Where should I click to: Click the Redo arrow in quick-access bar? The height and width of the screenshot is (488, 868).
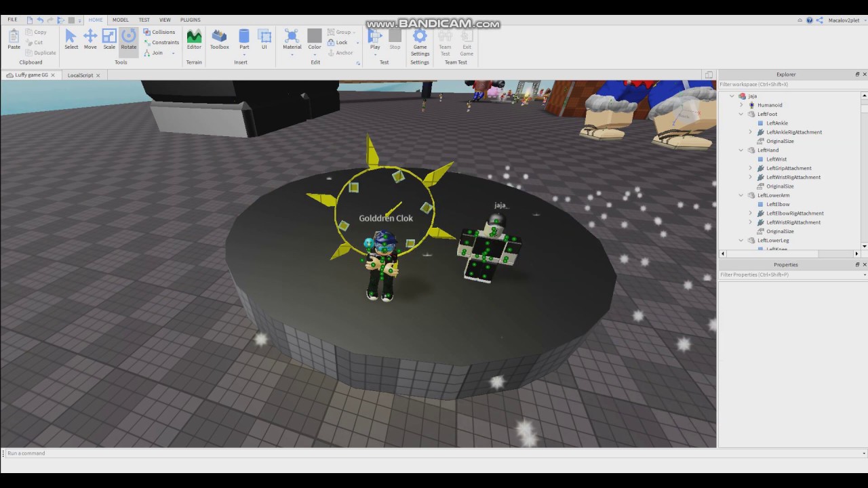(x=50, y=20)
